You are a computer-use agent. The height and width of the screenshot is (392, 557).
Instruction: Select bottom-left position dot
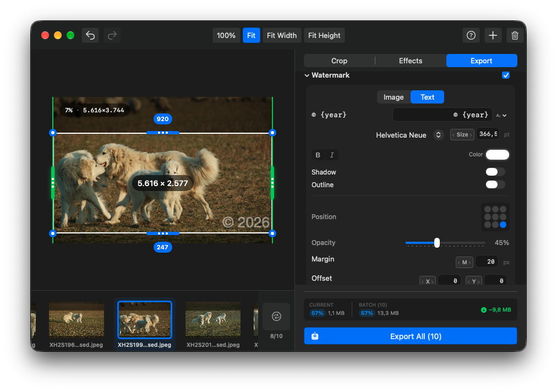[488, 225]
